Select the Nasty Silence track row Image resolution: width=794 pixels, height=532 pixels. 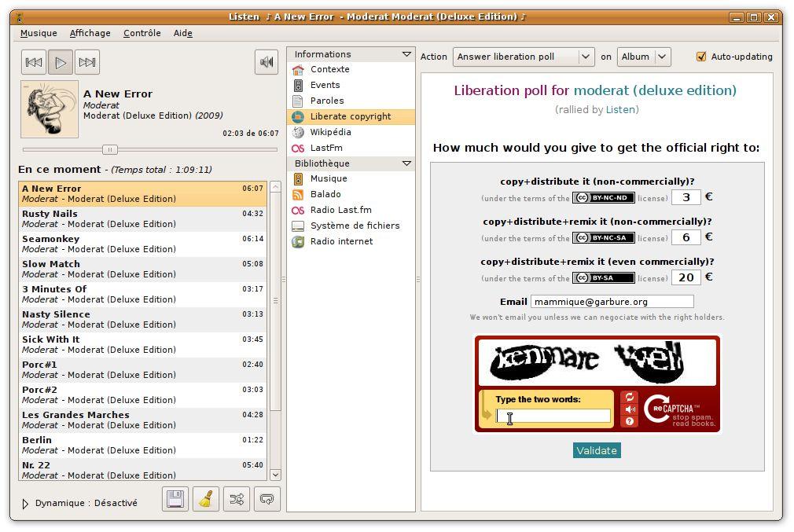coord(143,319)
